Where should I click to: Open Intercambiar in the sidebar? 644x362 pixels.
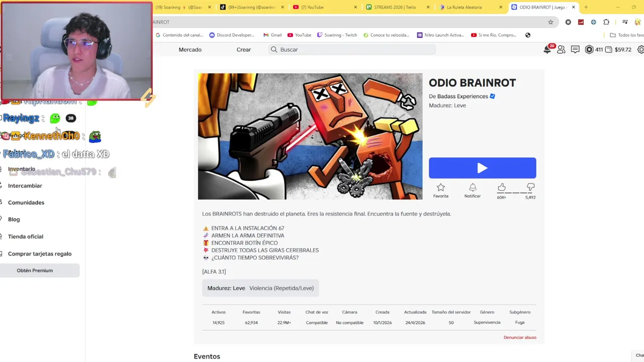coord(25,186)
